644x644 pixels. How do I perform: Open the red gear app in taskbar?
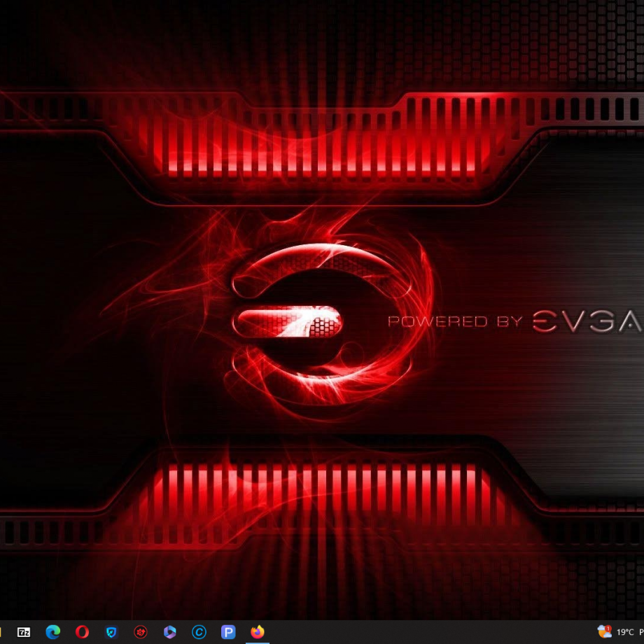141,632
